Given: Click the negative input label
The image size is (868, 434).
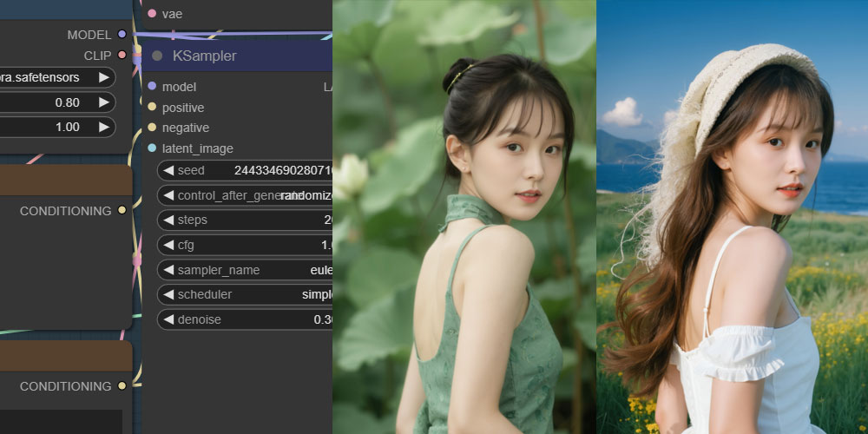Looking at the screenshot, I should coord(186,128).
